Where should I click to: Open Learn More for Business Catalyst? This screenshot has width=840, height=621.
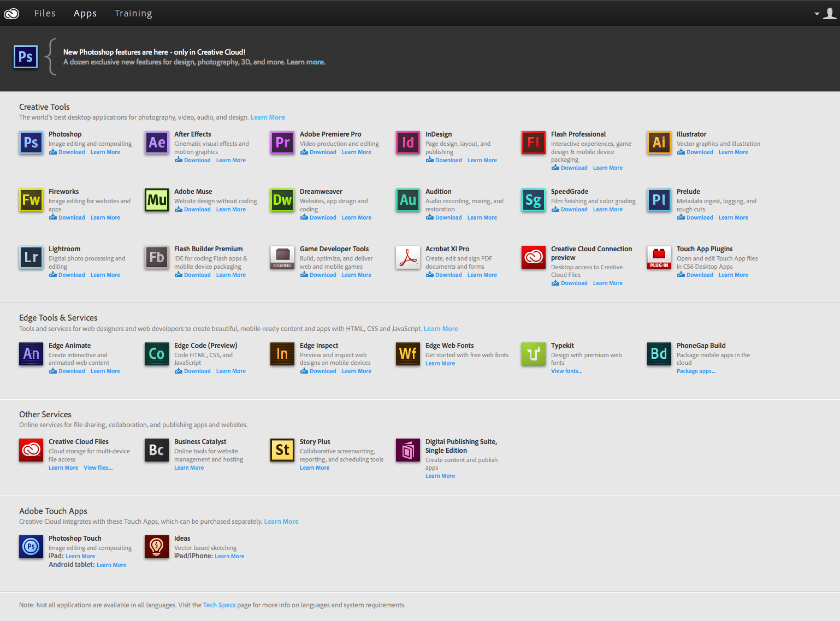pos(189,468)
